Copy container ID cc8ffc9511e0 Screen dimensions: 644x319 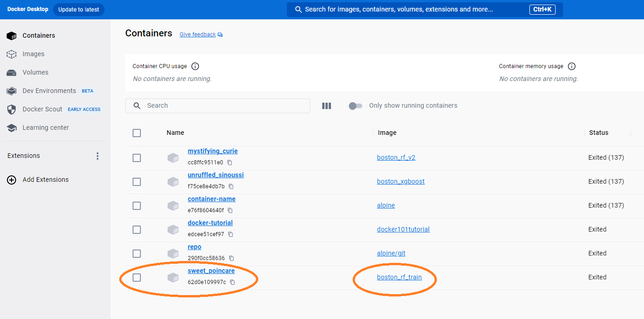(230, 162)
